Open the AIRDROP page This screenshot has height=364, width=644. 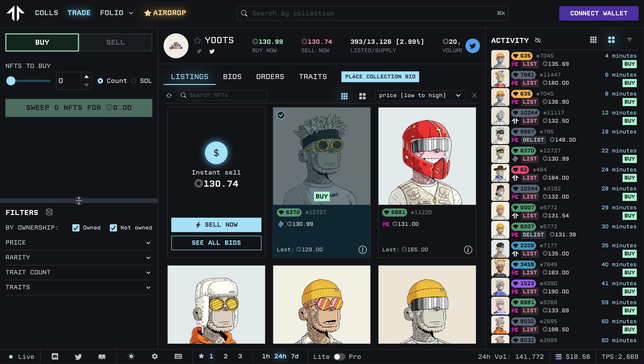(165, 13)
